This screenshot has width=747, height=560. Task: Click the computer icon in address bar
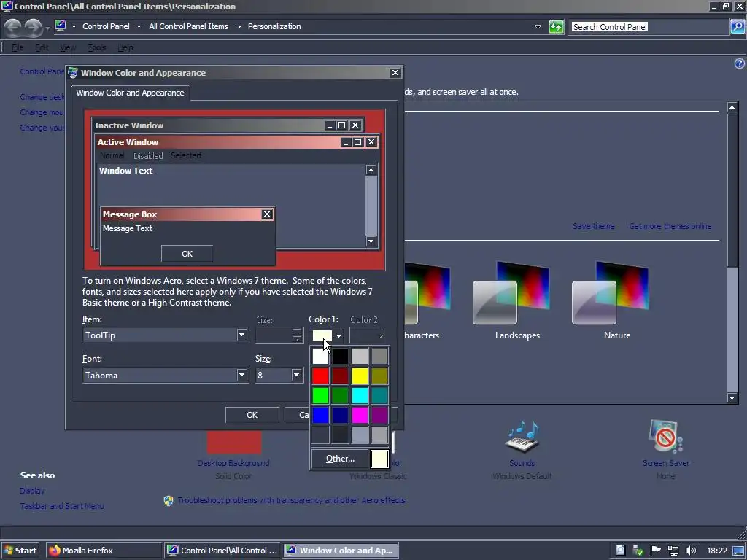point(61,26)
